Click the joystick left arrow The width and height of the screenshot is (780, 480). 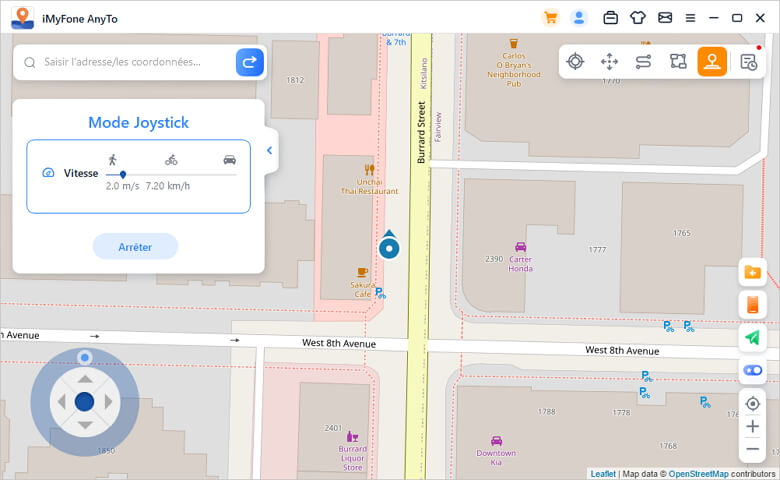tap(62, 401)
